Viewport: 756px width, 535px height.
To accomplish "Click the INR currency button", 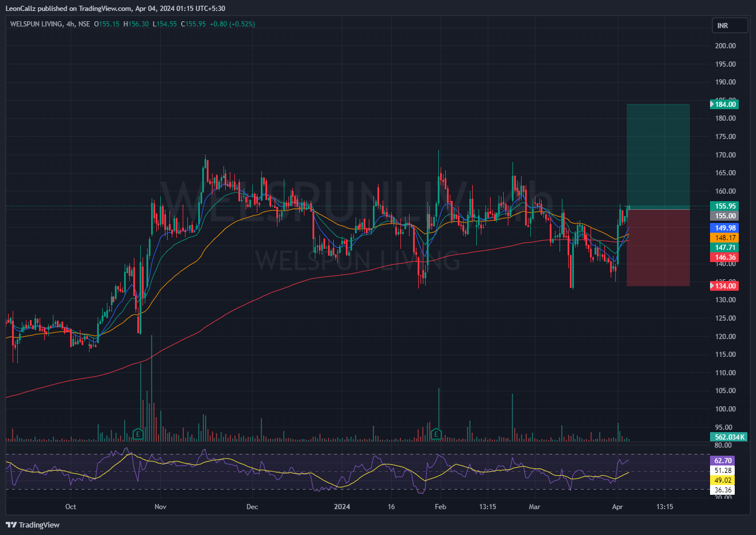I will [730, 25].
